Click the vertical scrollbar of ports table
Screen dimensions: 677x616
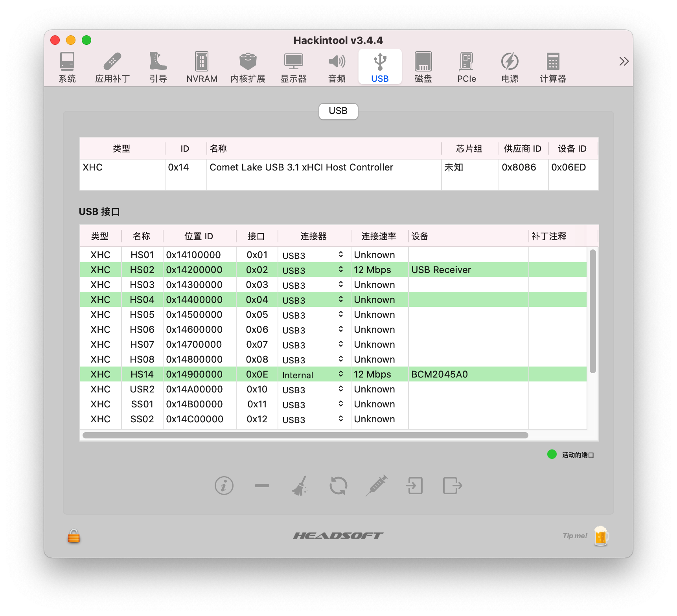click(593, 311)
